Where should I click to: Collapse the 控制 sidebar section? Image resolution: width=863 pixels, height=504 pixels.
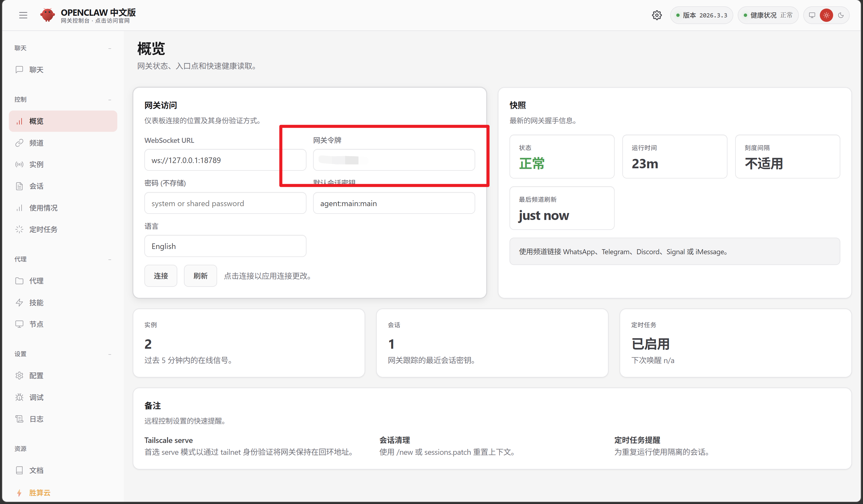(110, 99)
